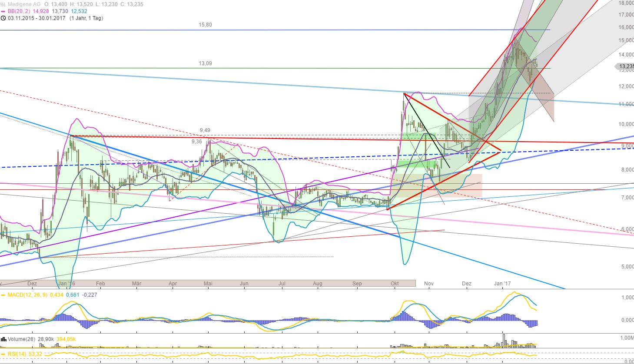Select the Jan '17 month label
This screenshot has height=364, width=634.
click(503, 283)
